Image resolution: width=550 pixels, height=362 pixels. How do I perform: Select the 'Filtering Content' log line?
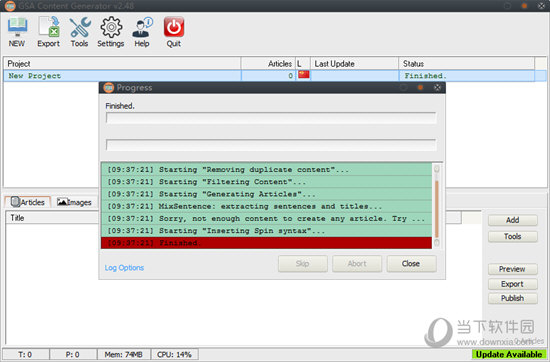[266, 182]
